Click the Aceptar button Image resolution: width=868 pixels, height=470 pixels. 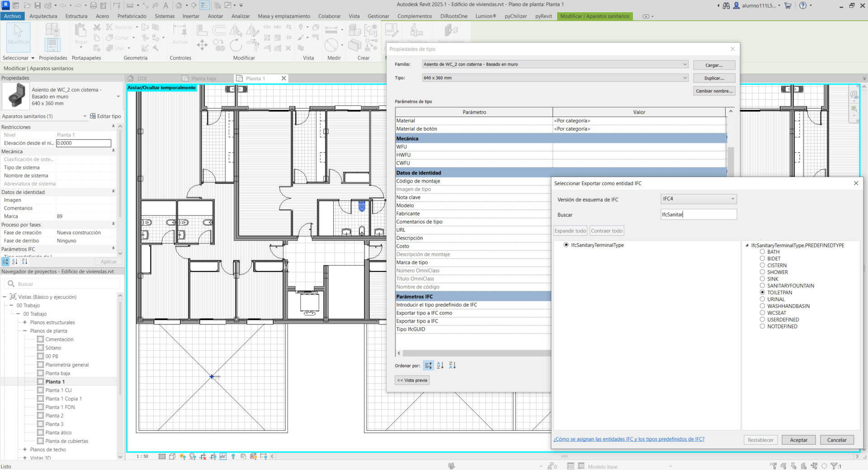coord(798,440)
